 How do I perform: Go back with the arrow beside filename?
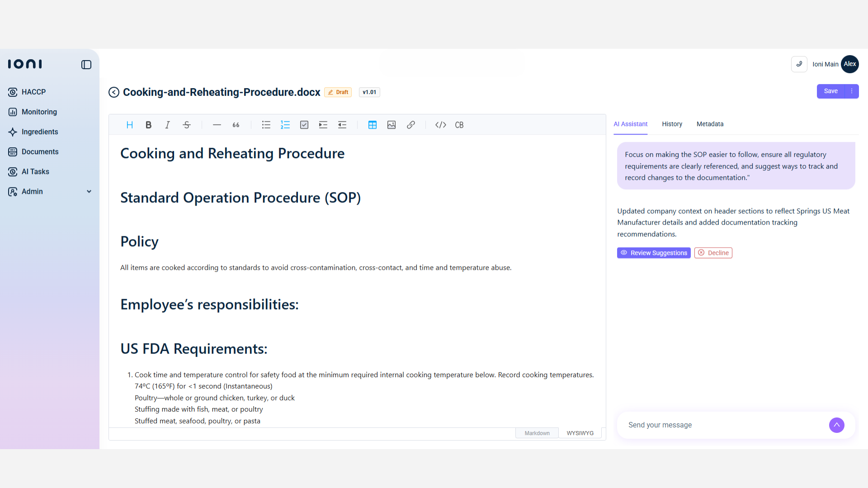(114, 92)
